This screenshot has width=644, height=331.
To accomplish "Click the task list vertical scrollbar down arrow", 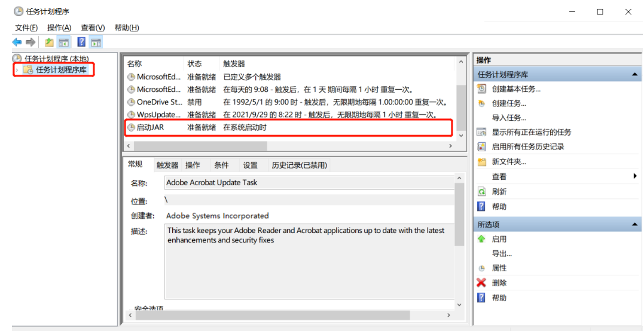I will (460, 135).
